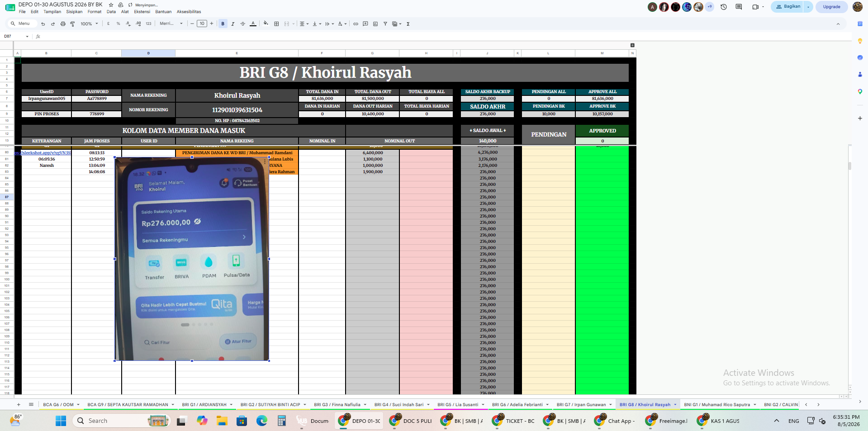
Task: Open the Sisipkan menu
Action: click(x=74, y=12)
